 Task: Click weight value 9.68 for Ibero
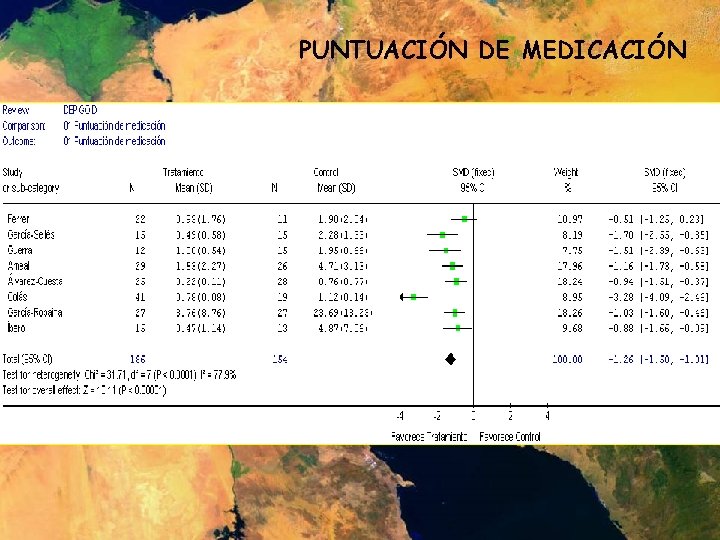[572, 328]
